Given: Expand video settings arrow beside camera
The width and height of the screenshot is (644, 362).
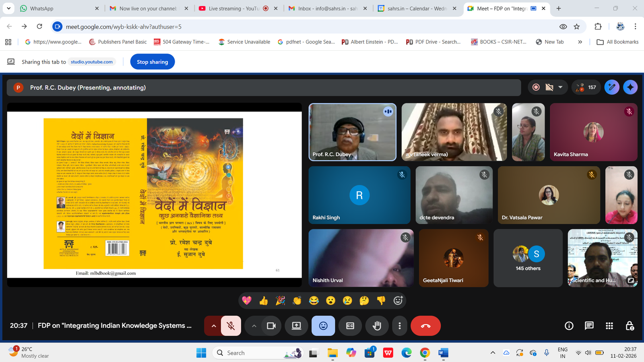Looking at the screenshot, I should 254,326.
